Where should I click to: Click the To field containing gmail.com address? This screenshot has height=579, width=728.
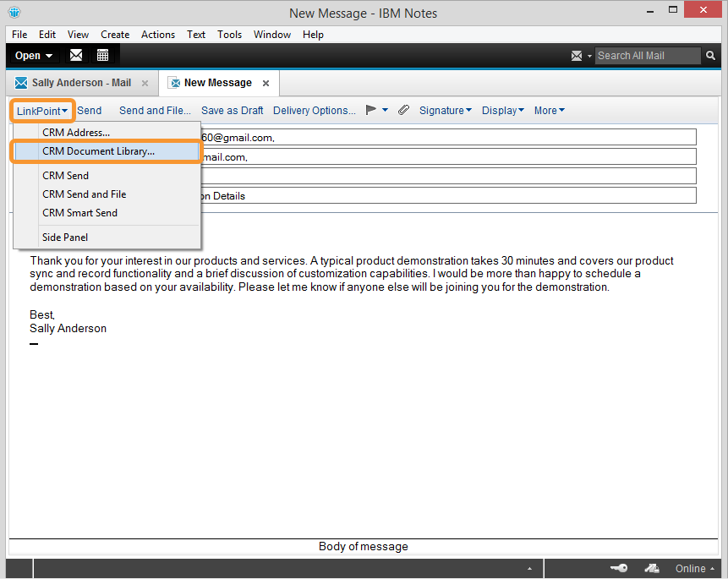(x=448, y=138)
